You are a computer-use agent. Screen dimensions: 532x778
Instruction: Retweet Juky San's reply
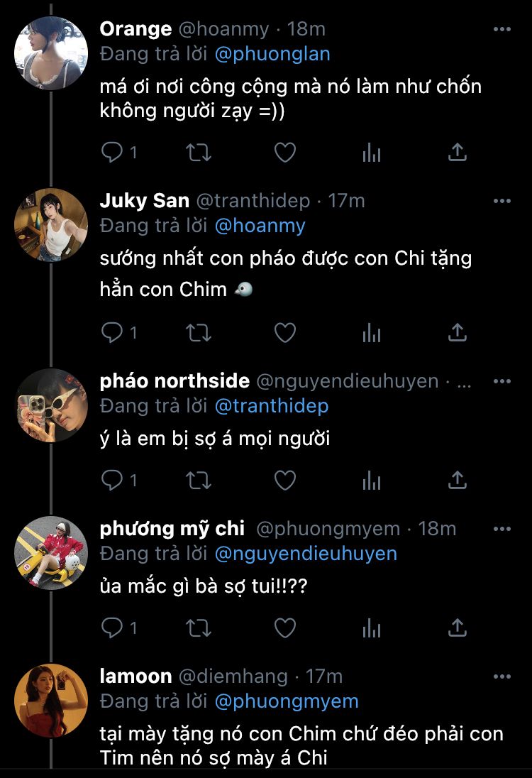(199, 332)
